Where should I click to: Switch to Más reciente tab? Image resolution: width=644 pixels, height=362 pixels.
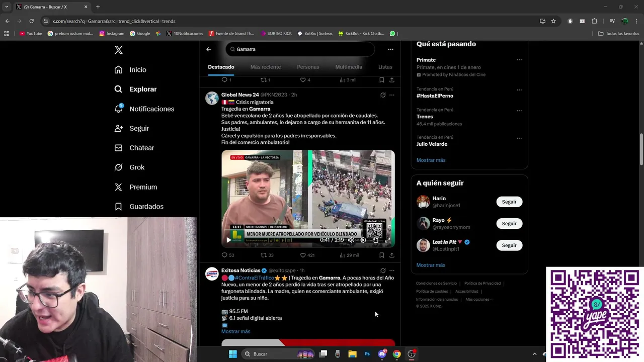(266, 67)
